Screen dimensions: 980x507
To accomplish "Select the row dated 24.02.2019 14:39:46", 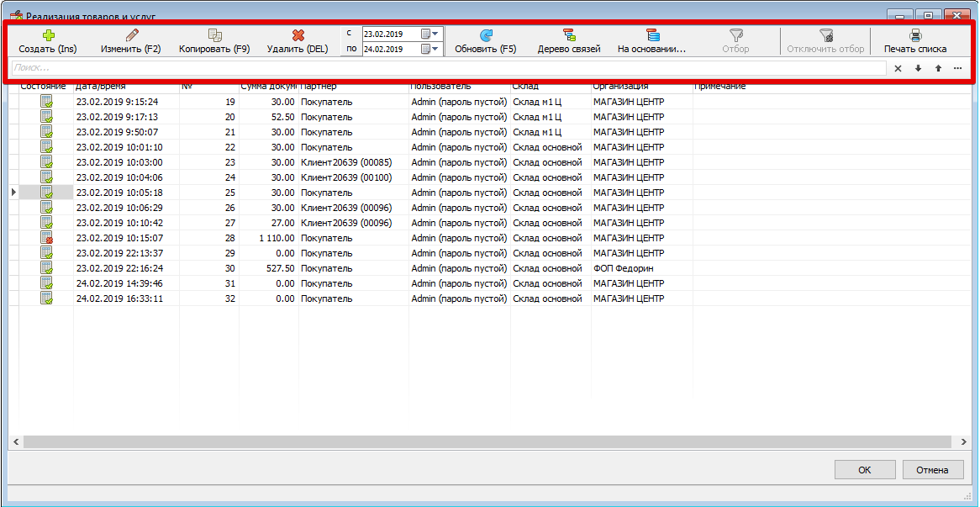I will pyautogui.click(x=491, y=283).
